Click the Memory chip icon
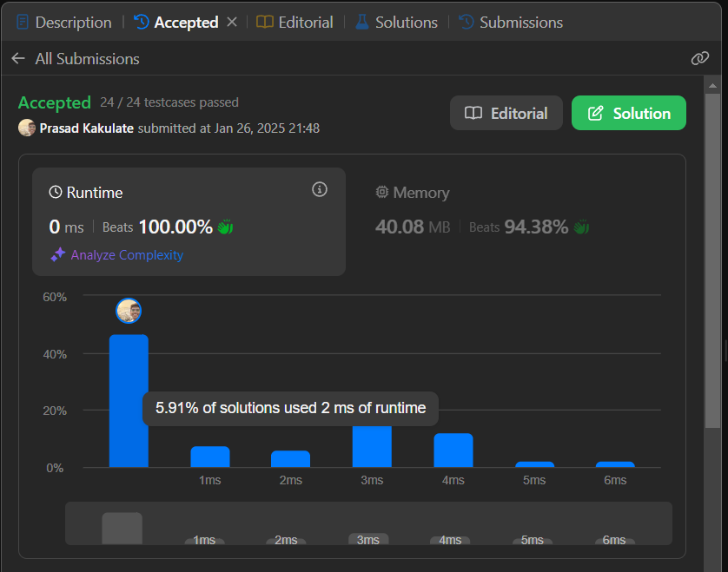The image size is (728, 572). [381, 192]
